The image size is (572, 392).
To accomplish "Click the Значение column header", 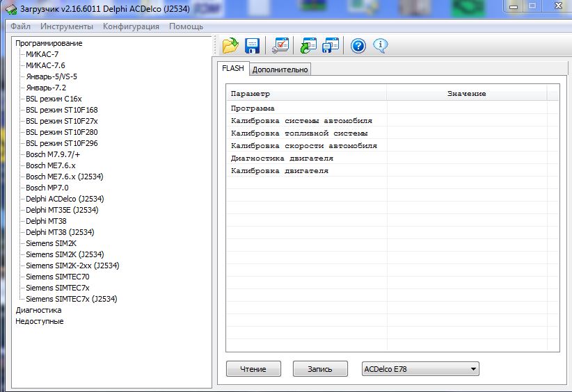I will pyautogui.click(x=466, y=94).
